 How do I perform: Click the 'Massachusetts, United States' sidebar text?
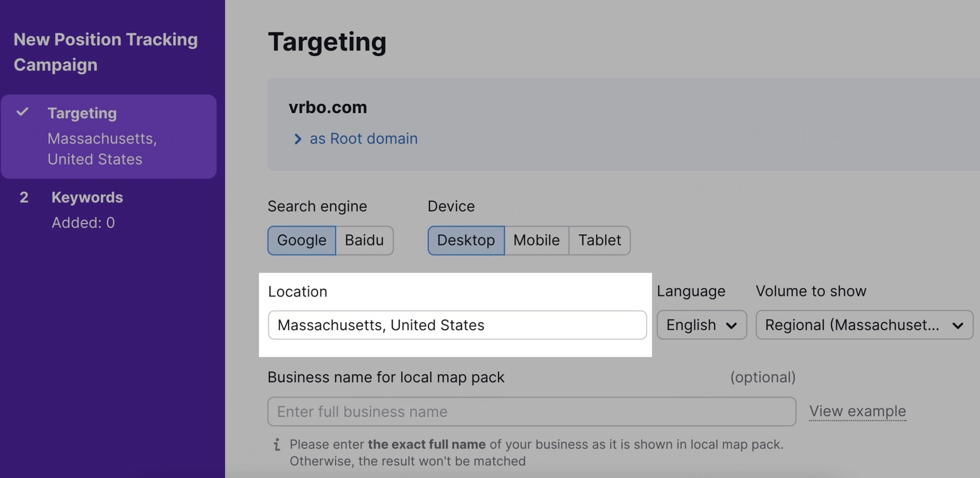(x=102, y=149)
